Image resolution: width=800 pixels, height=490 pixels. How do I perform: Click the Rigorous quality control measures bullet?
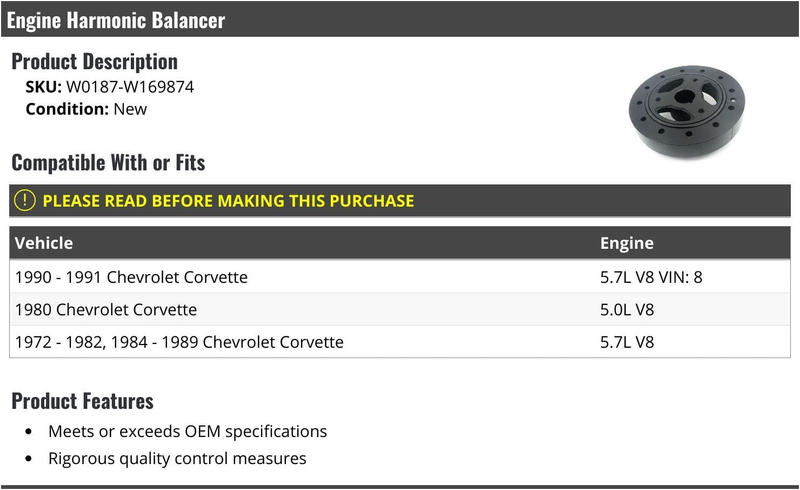click(x=177, y=458)
